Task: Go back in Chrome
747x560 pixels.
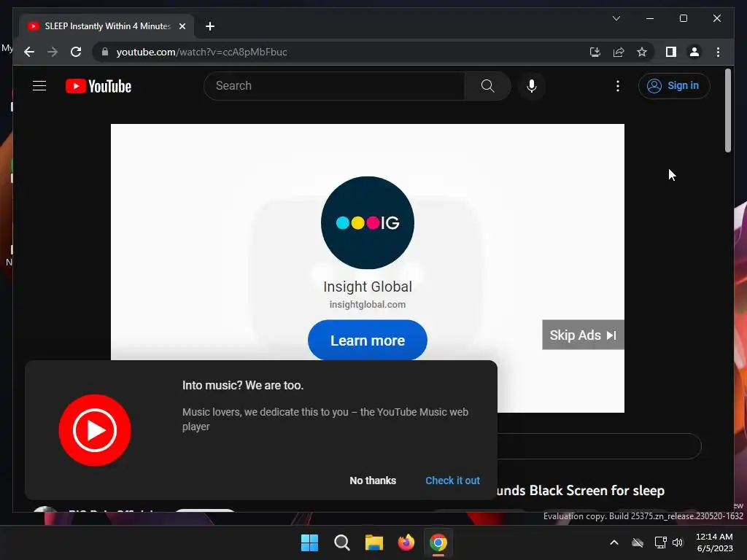Action: [29, 52]
